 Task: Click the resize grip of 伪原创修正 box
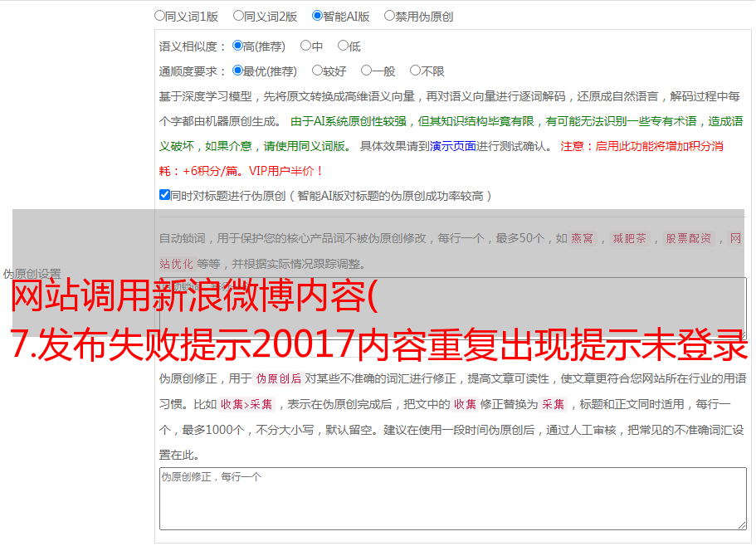(742, 525)
